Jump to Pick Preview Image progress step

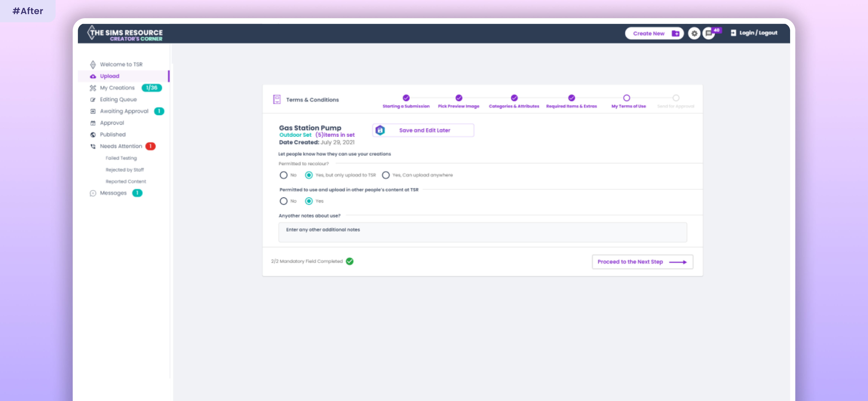coord(458,98)
